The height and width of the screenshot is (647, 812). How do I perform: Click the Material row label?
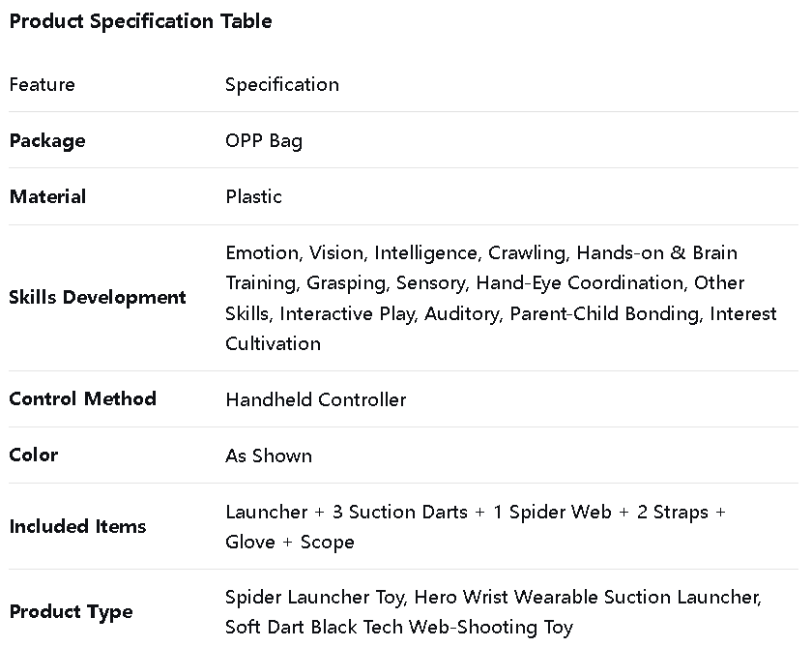coord(47,196)
